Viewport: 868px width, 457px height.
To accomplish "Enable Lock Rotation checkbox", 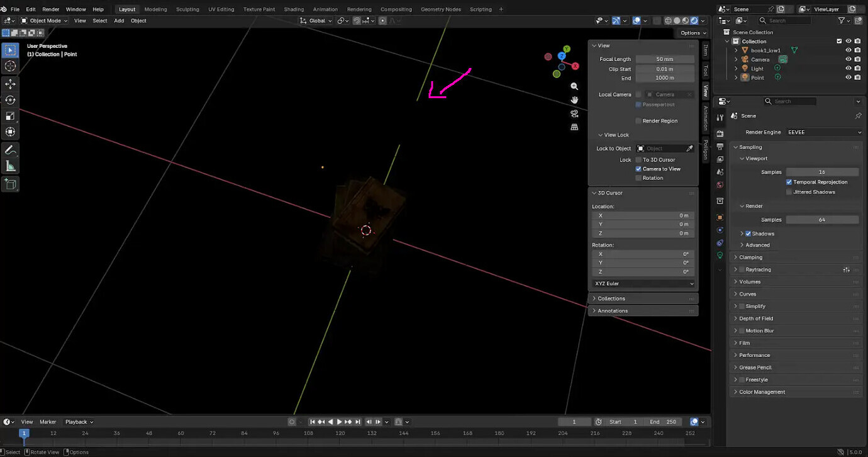I will click(638, 178).
